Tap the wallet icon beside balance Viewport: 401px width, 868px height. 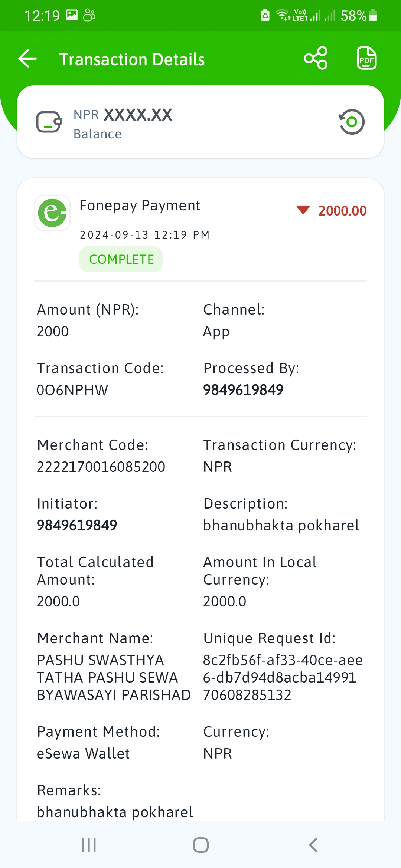(49, 122)
